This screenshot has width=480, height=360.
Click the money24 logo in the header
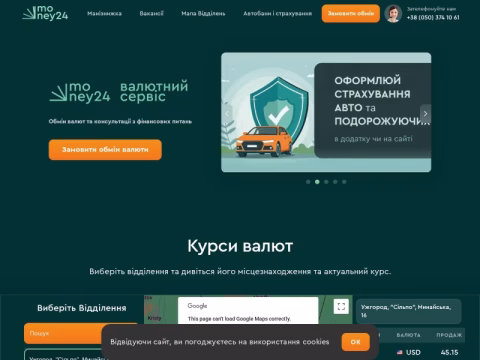tap(45, 13)
